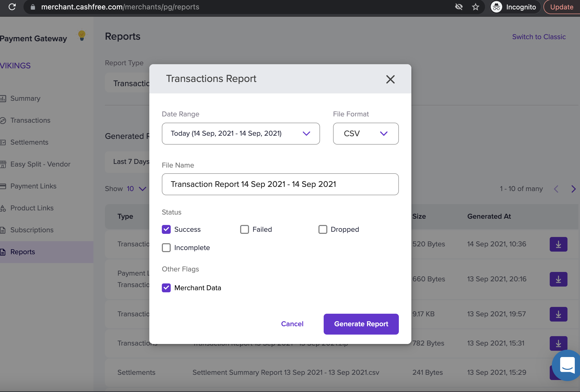This screenshot has height=392, width=580.
Task: Click the lightbulb tips icon
Action: (82, 35)
